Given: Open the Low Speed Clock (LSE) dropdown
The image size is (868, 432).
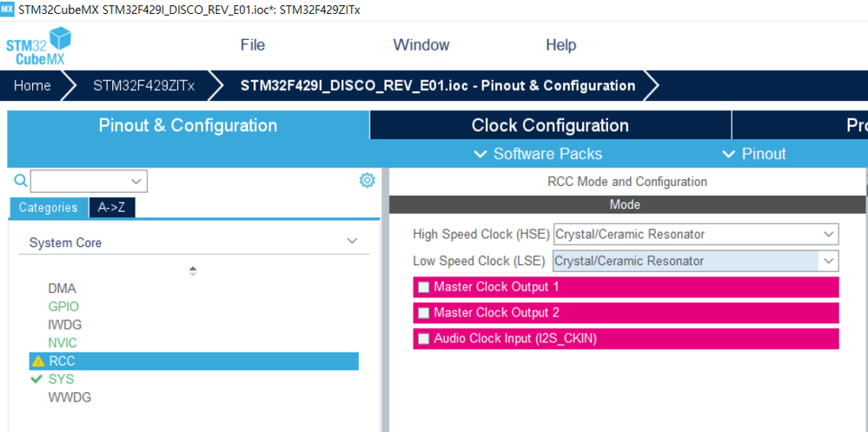Looking at the screenshot, I should [696, 261].
